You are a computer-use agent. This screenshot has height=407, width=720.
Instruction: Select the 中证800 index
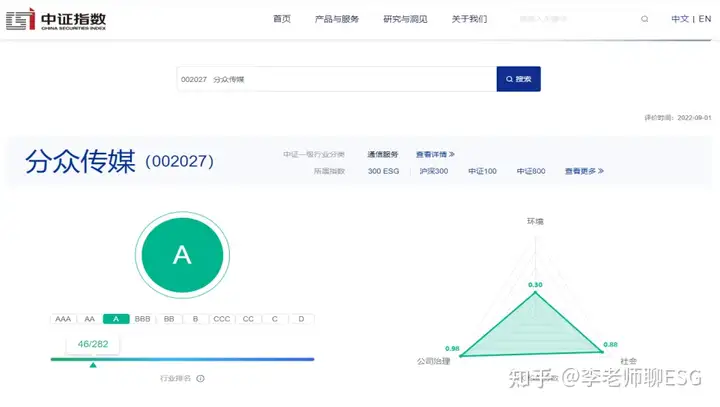click(531, 171)
